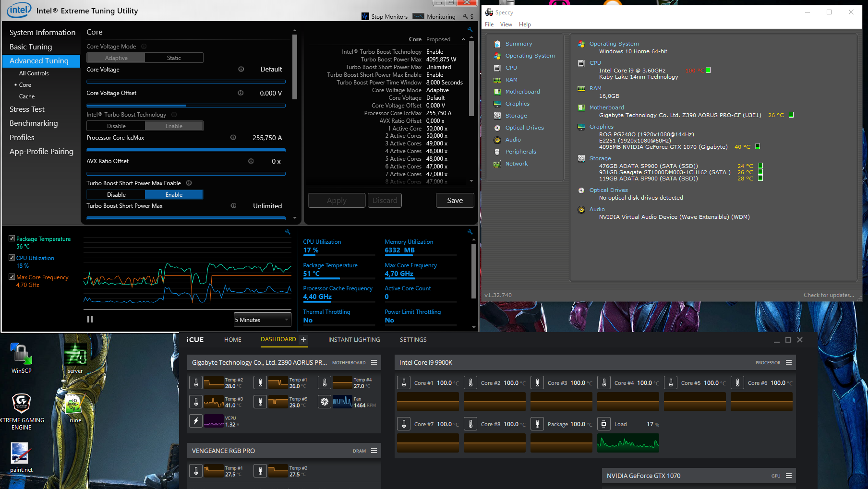Set Core Voltage Mode to Static
Image resolution: width=868 pixels, height=489 pixels.
pos(174,58)
